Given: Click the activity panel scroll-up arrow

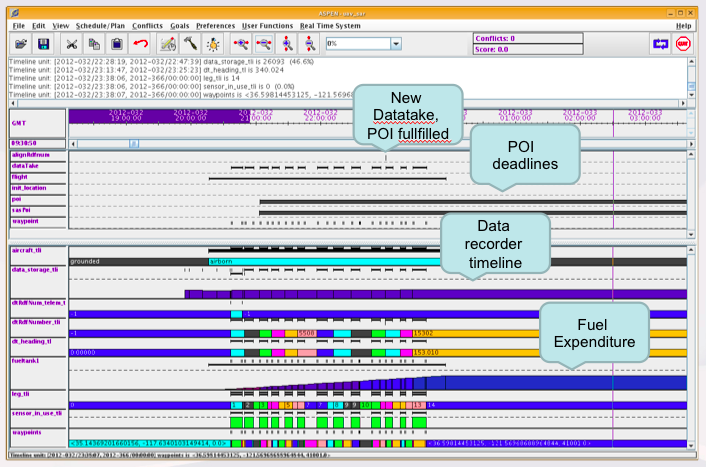Looking at the screenshot, I should point(691,155).
